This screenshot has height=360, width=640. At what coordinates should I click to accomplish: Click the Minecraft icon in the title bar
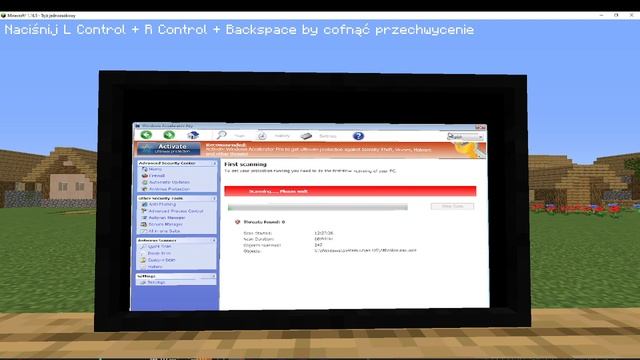point(3,16)
